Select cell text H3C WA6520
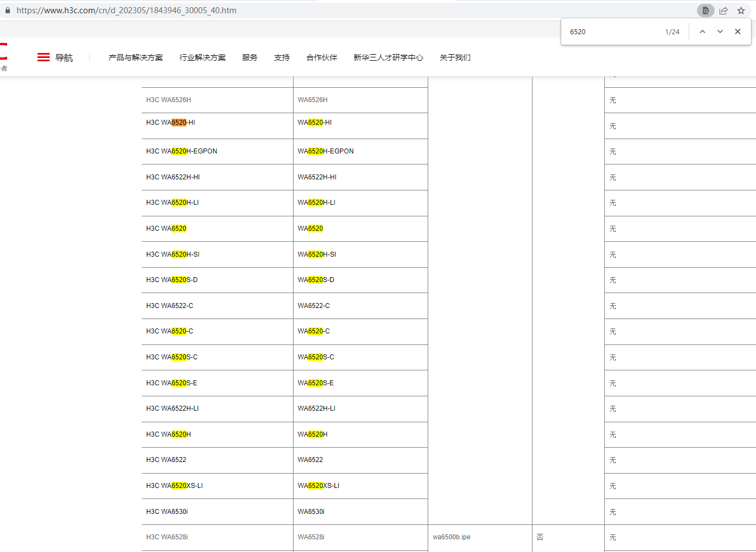The width and height of the screenshot is (756, 552). click(x=166, y=229)
